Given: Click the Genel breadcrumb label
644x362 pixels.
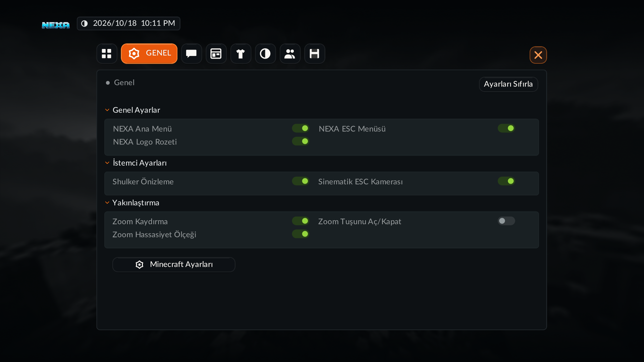Looking at the screenshot, I should [x=124, y=82].
